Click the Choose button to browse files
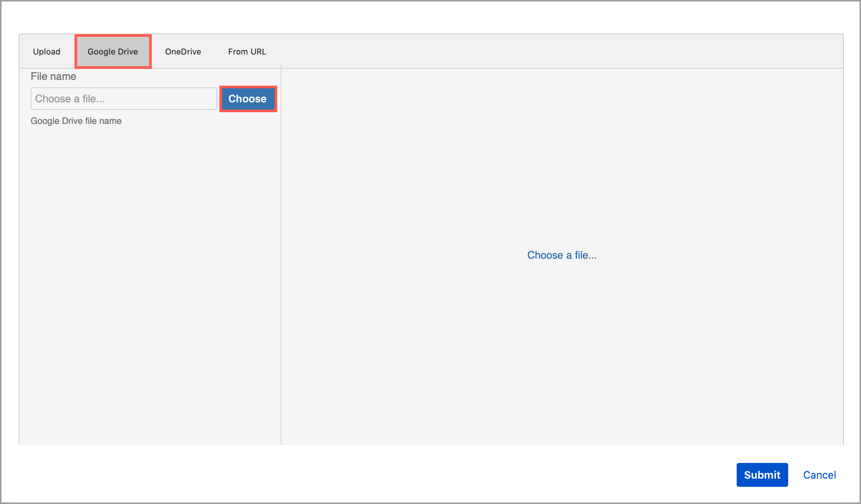Image resolution: width=861 pixels, height=504 pixels. click(x=247, y=98)
